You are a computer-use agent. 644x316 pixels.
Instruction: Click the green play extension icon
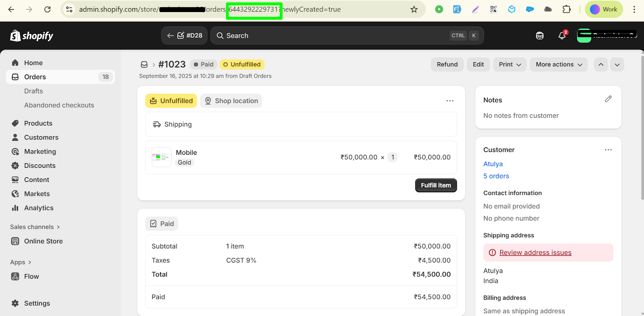pos(439,9)
